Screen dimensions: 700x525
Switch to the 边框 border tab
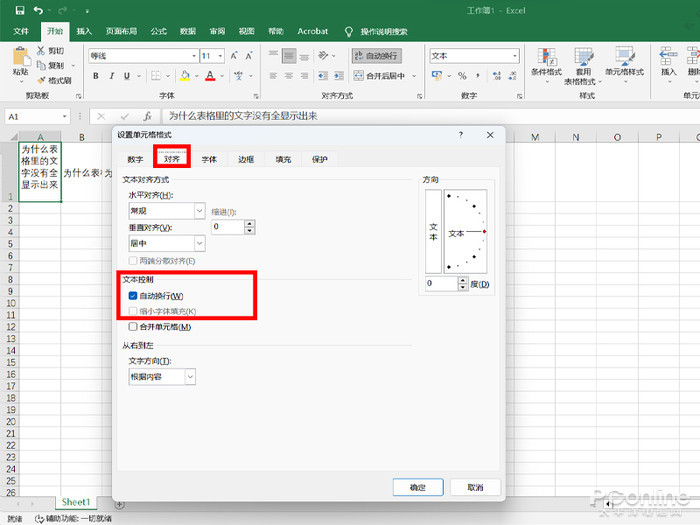tap(246, 159)
